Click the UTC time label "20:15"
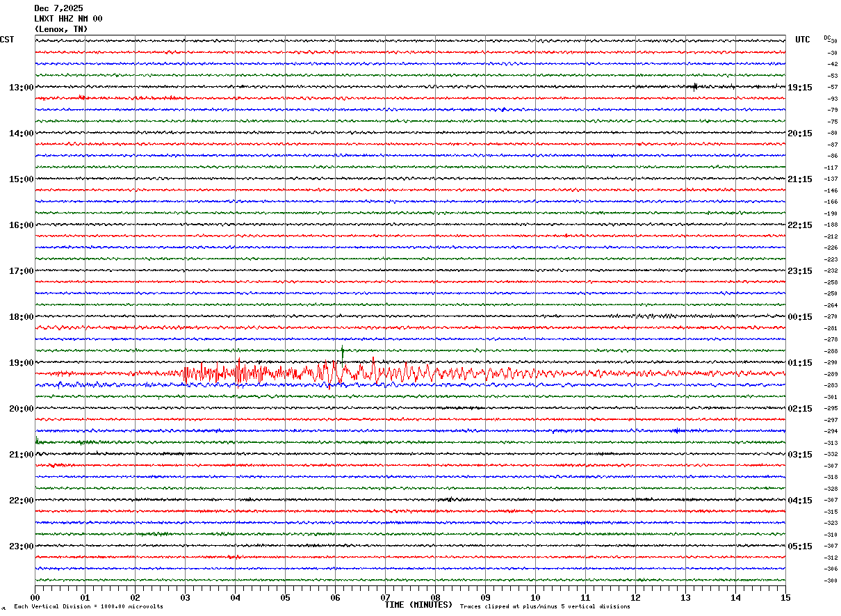Image resolution: width=841 pixels, height=616 pixels. click(800, 133)
